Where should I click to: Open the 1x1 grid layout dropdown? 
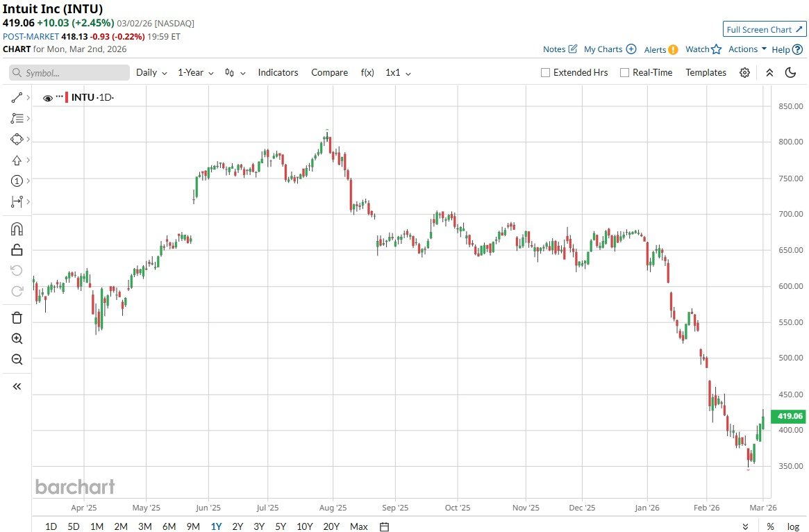[398, 73]
